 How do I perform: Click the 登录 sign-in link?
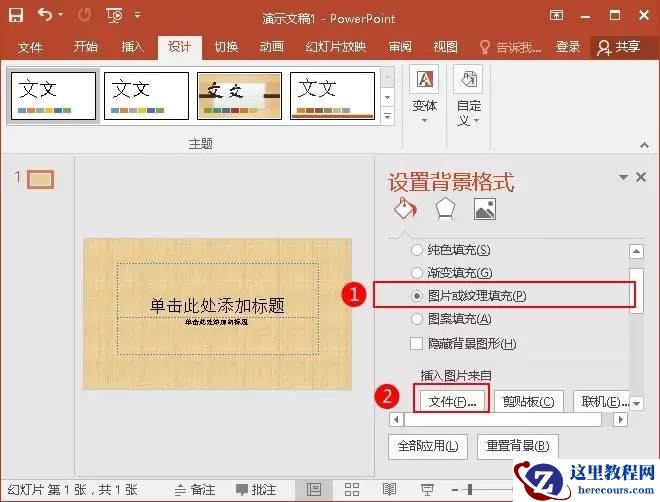pyautogui.click(x=568, y=47)
